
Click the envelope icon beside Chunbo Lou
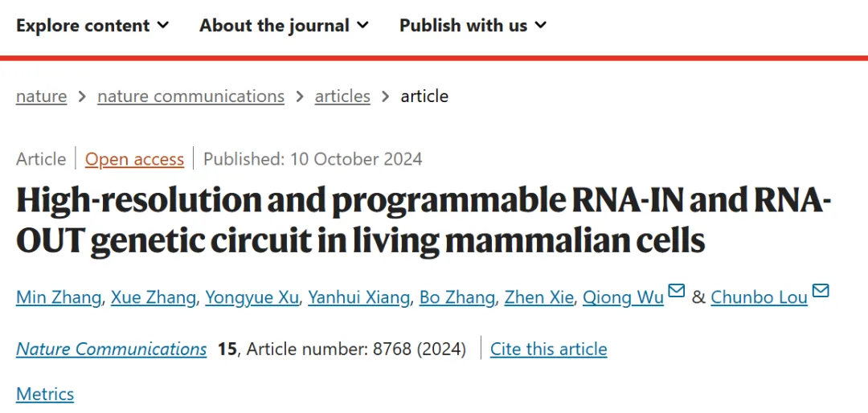click(820, 292)
